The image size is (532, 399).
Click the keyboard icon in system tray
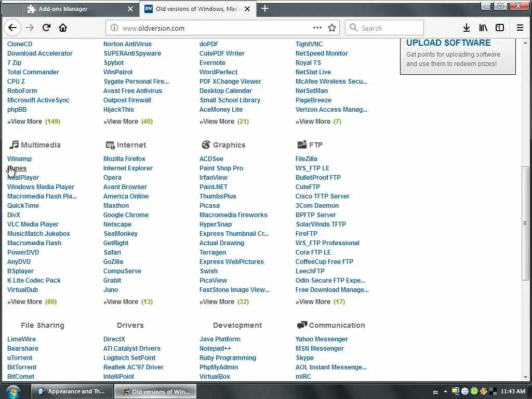(436, 392)
